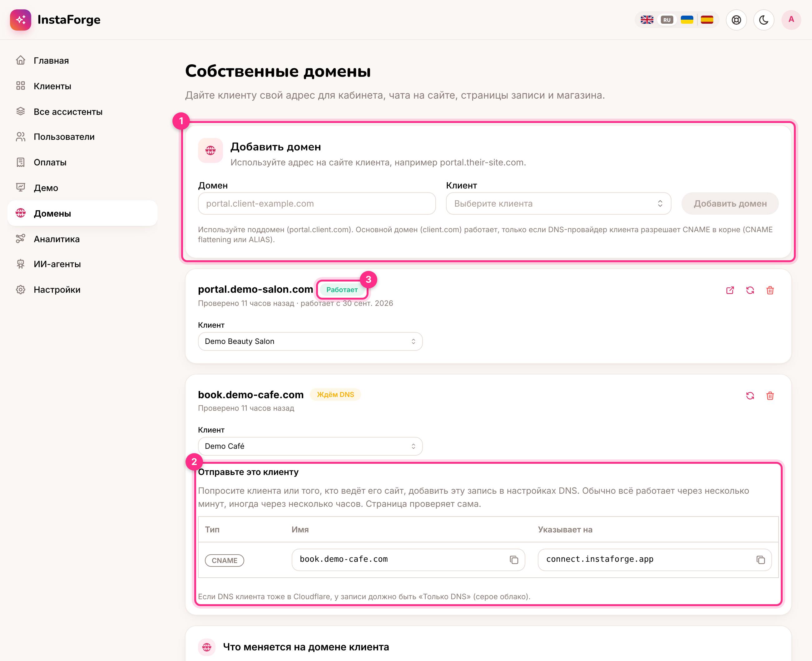This screenshot has width=812, height=661.
Task: Click the Добавить домен button
Action: tap(730, 203)
